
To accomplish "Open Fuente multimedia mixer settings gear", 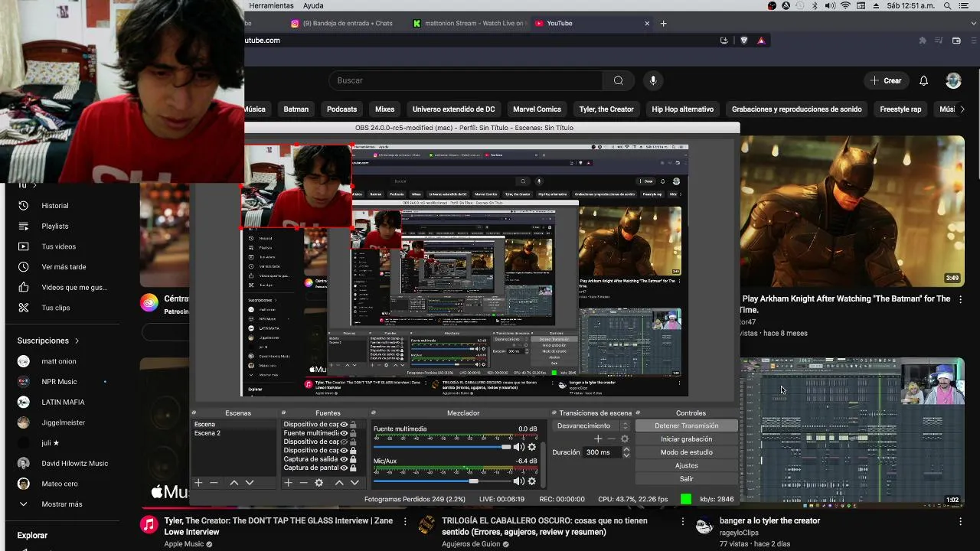I will pyautogui.click(x=532, y=447).
